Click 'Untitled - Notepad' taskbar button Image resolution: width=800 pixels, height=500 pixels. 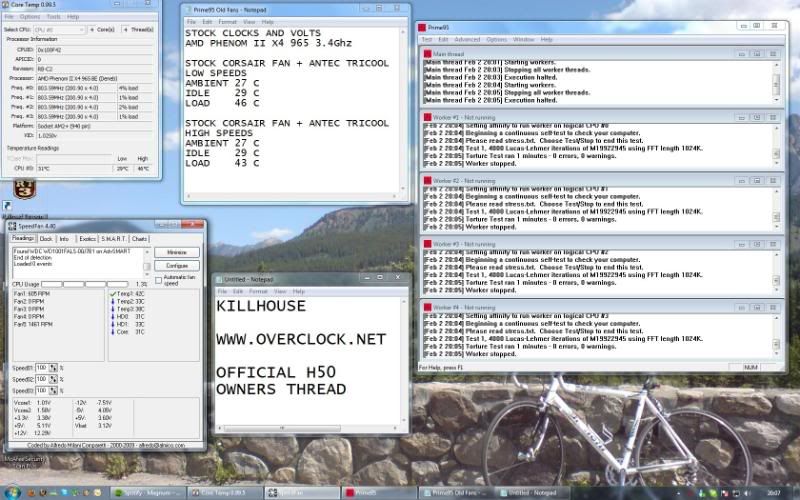(x=532, y=493)
